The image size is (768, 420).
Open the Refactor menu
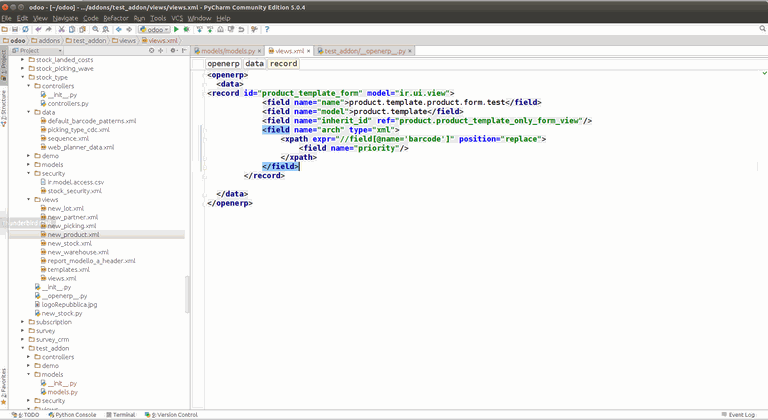(116, 18)
